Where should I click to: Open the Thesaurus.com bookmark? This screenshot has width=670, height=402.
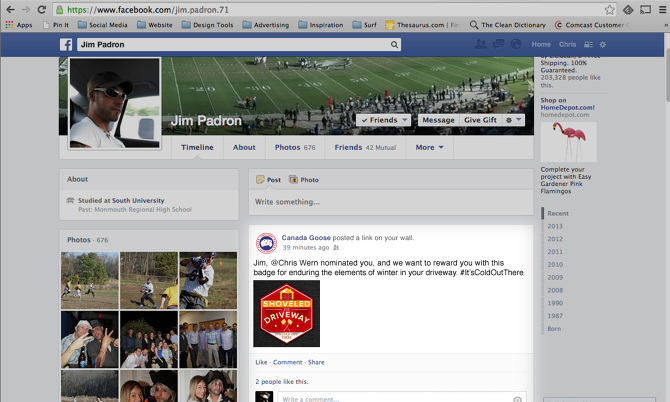pos(422,25)
